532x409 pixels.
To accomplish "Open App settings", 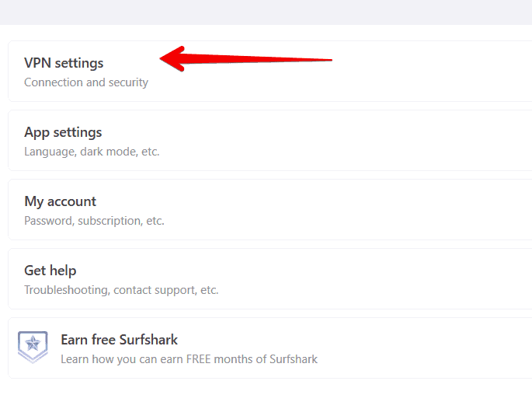I will 63,132.
